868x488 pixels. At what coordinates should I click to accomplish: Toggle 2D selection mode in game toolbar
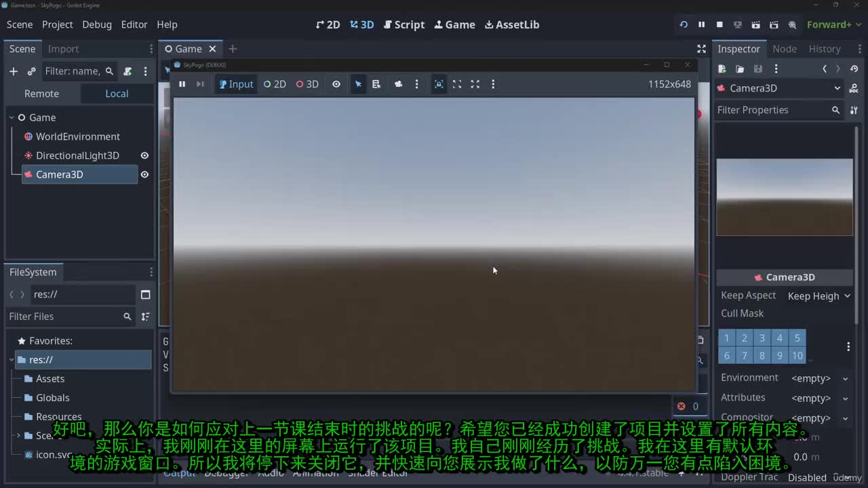275,84
